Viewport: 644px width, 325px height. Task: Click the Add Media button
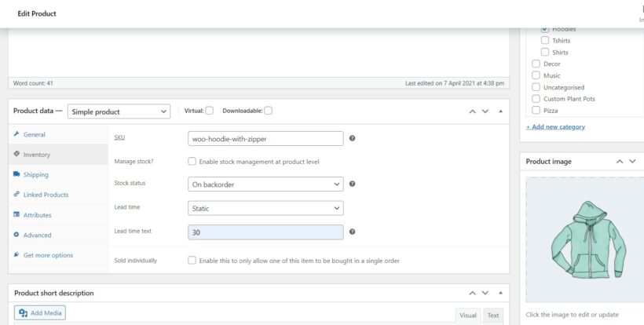(x=40, y=312)
